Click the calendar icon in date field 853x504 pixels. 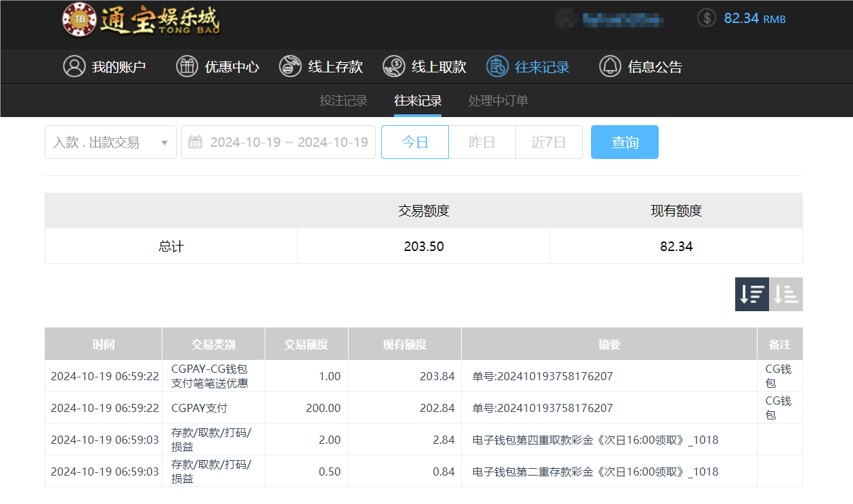pyautogui.click(x=196, y=141)
